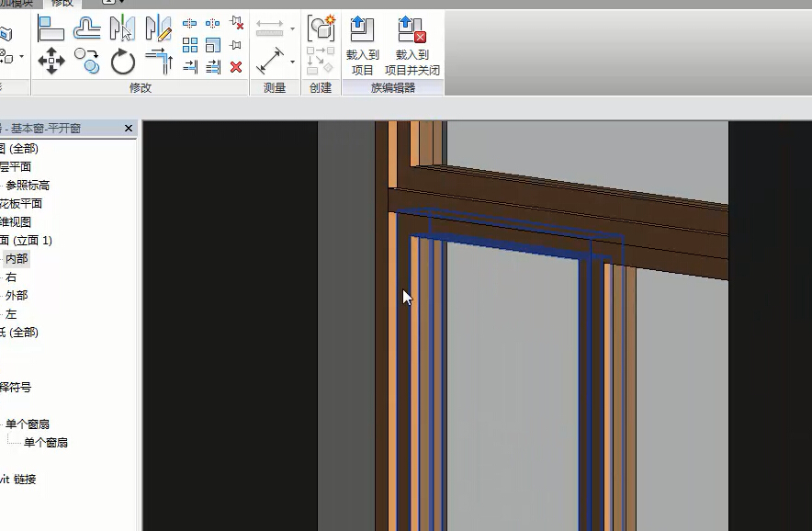812x531 pixels.
Task: Click the Create Similar icon
Action: [321, 28]
